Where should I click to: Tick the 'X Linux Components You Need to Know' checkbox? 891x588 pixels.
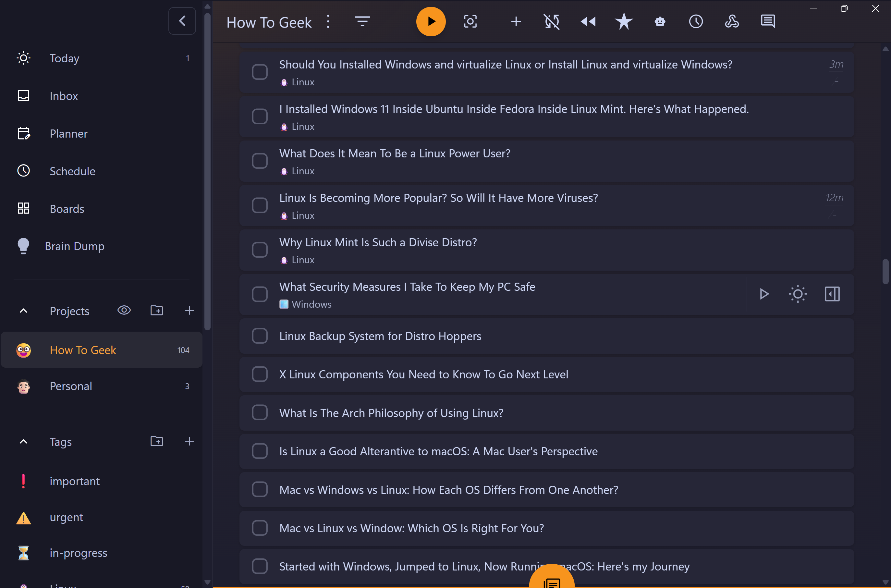(x=260, y=374)
